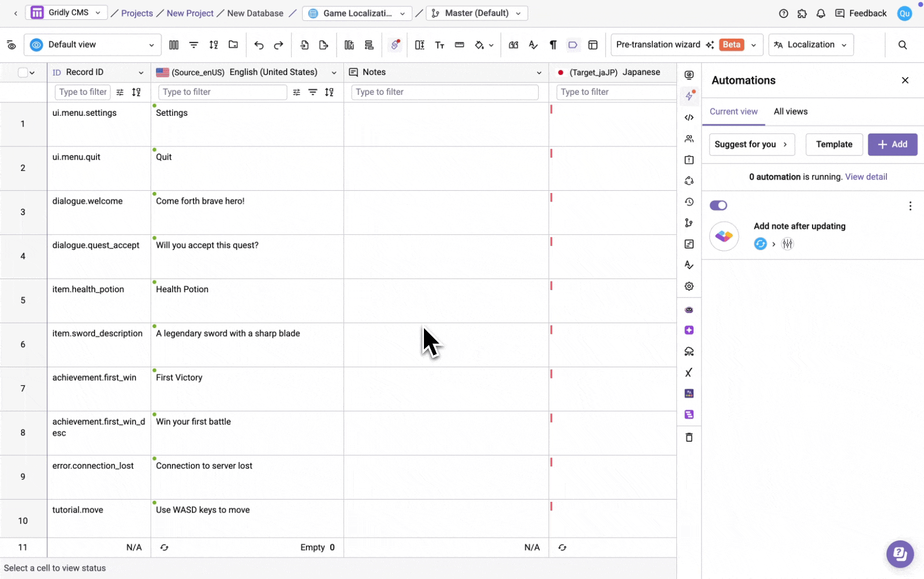Open the group/folder icon in the toolbar
Viewport: 924px width, 579px height.
tap(233, 45)
